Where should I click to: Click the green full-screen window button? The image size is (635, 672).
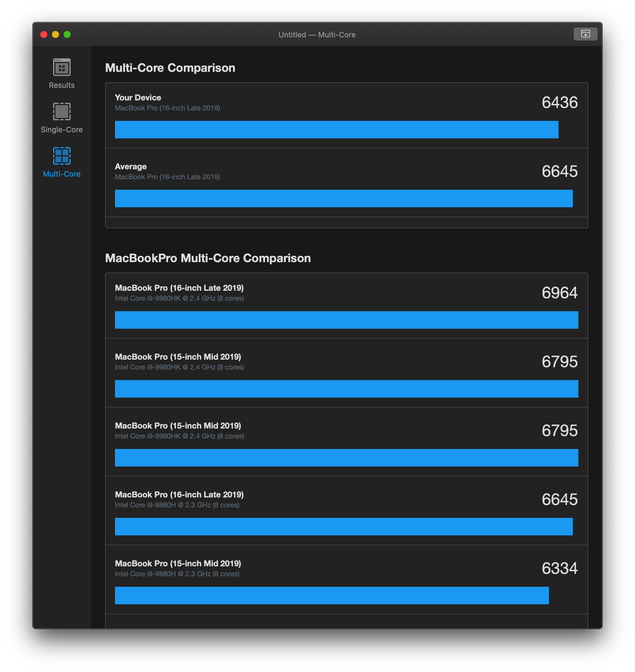[67, 34]
